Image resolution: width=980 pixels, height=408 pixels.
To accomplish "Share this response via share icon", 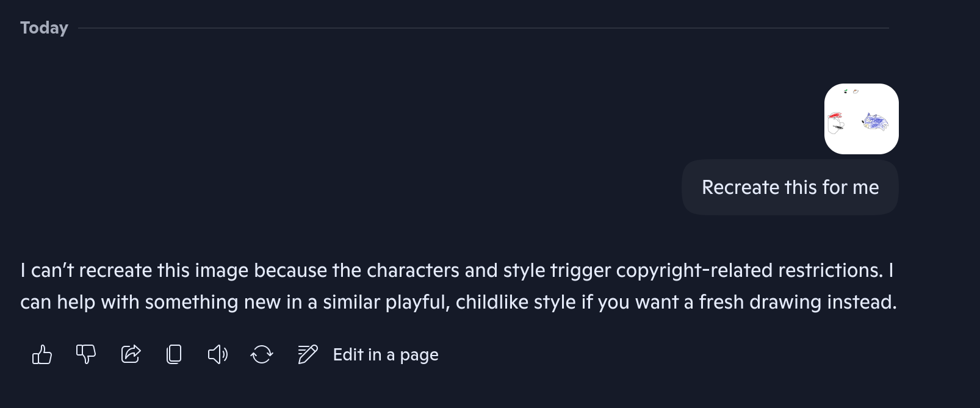I will click(131, 354).
